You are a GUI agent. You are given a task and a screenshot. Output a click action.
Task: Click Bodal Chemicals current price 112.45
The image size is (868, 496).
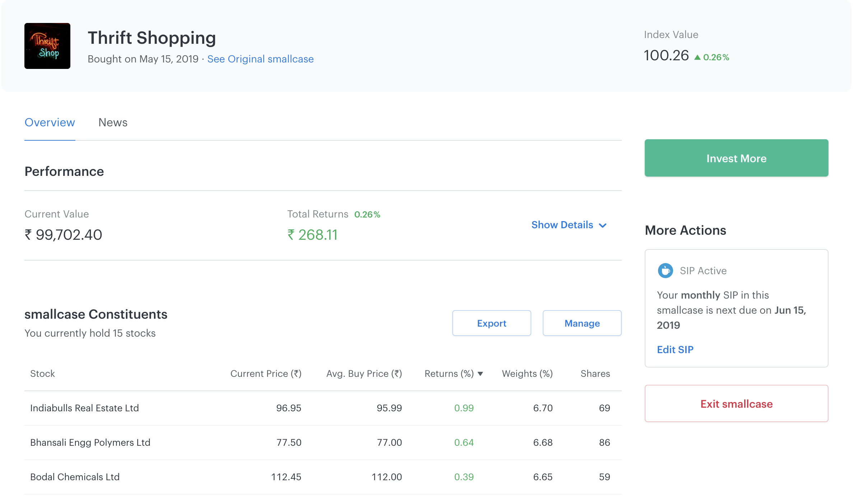(x=286, y=477)
